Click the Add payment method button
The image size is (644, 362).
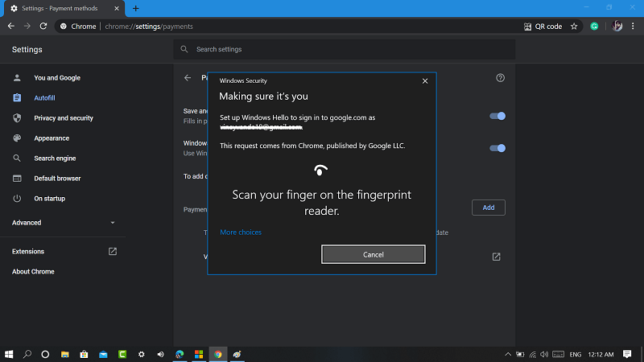(489, 208)
